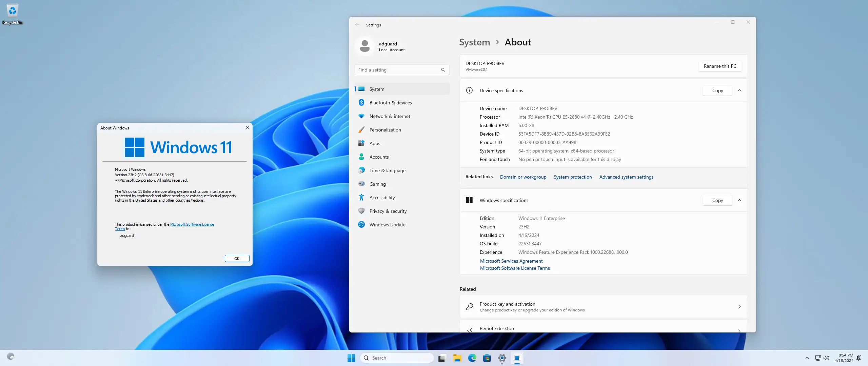Viewport: 868px width, 366px height.
Task: Open Bluetooth & devices settings icon
Action: pyautogui.click(x=361, y=102)
